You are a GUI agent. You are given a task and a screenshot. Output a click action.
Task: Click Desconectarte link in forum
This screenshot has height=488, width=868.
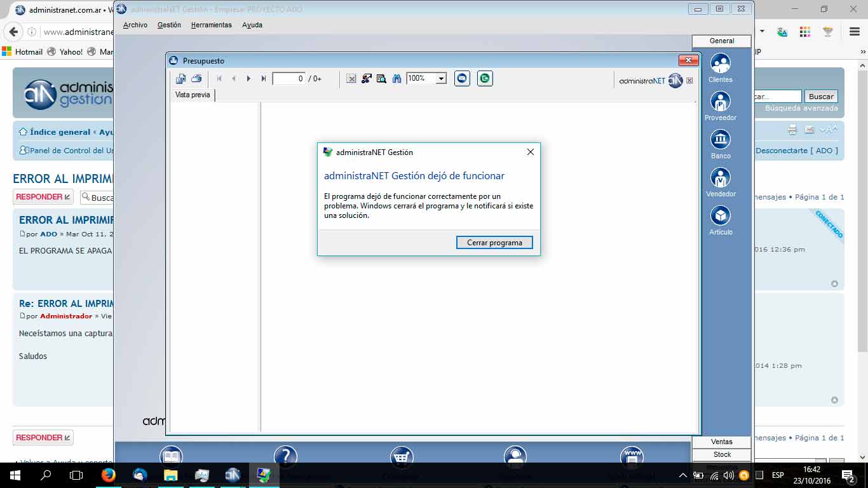pos(796,151)
